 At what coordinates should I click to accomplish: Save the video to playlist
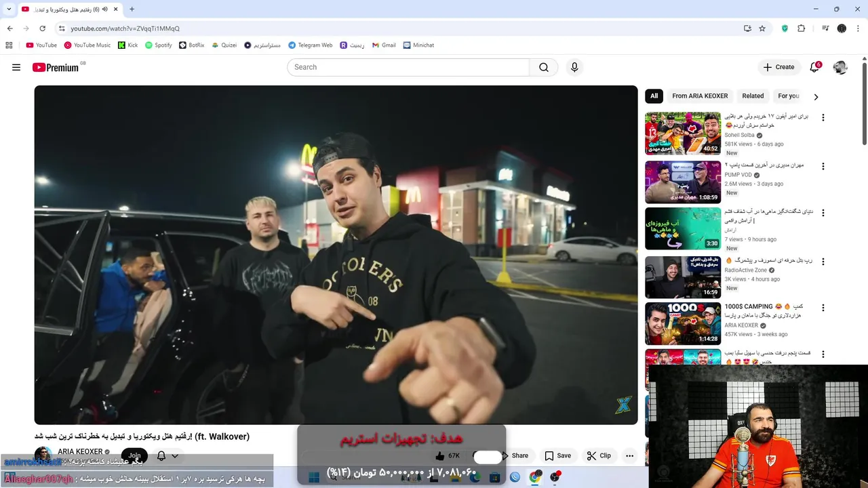tap(557, 456)
